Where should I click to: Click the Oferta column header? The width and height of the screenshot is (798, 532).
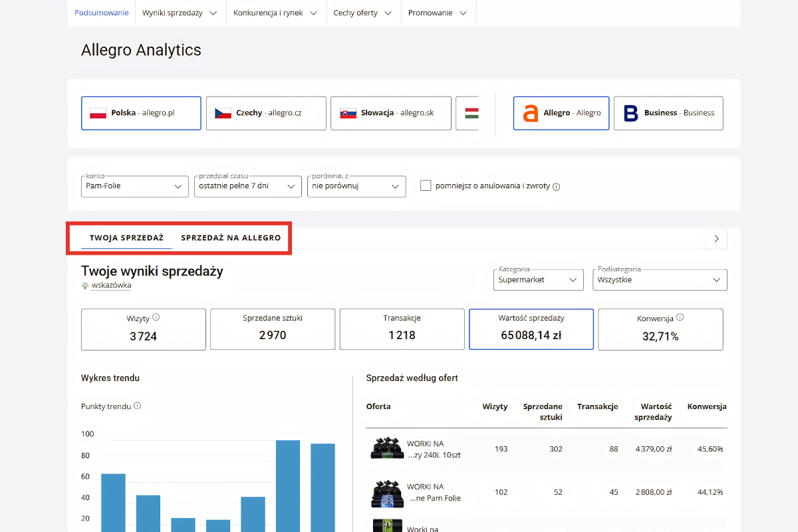coord(378,406)
